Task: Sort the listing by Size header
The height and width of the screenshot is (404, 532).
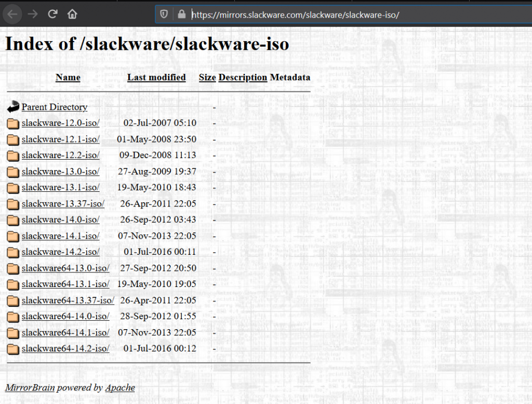Action: point(207,77)
